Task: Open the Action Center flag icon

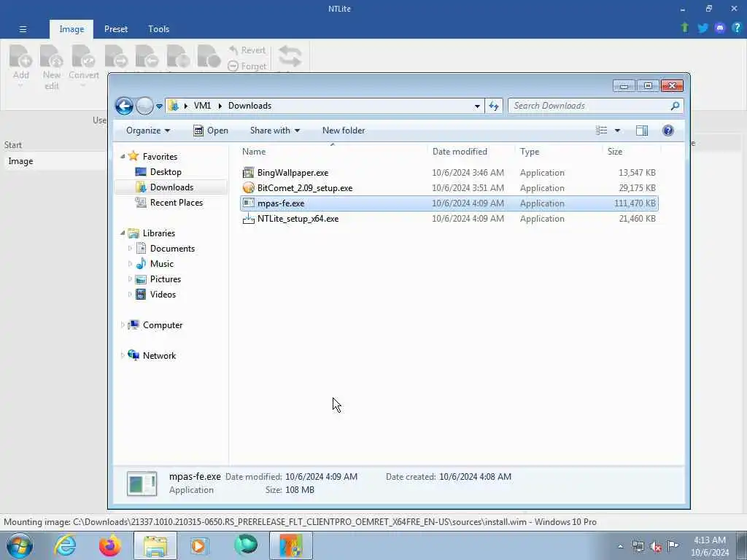Action: pos(673,545)
